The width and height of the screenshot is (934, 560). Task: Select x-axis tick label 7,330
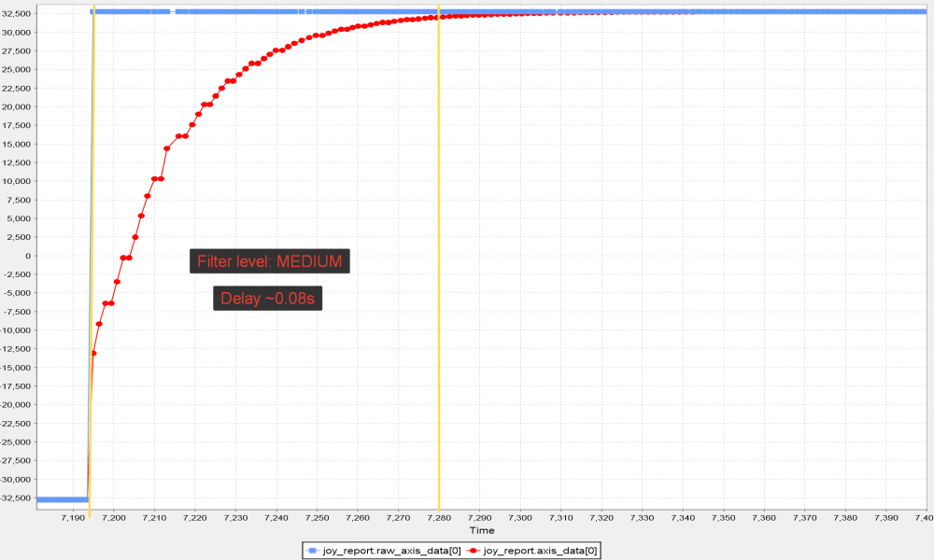click(x=643, y=518)
